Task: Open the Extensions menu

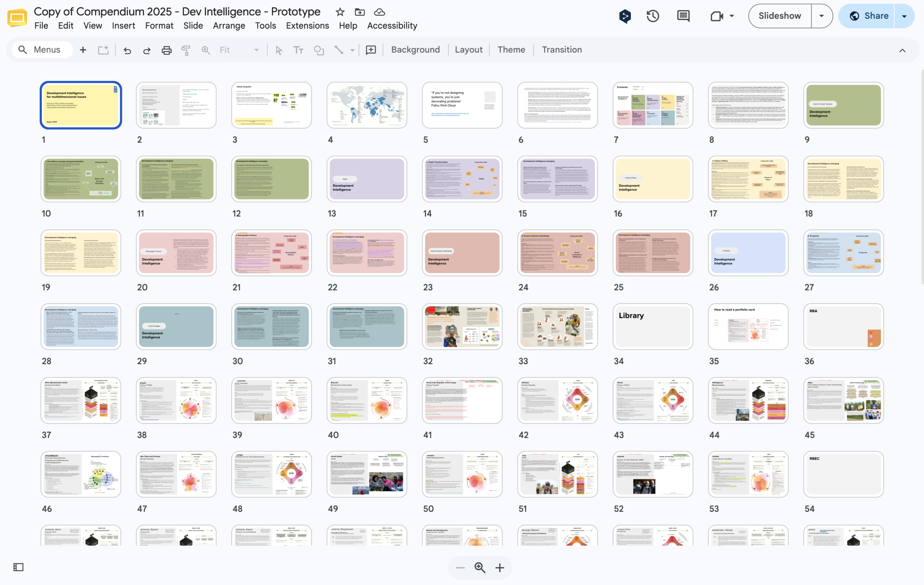Action: click(308, 25)
